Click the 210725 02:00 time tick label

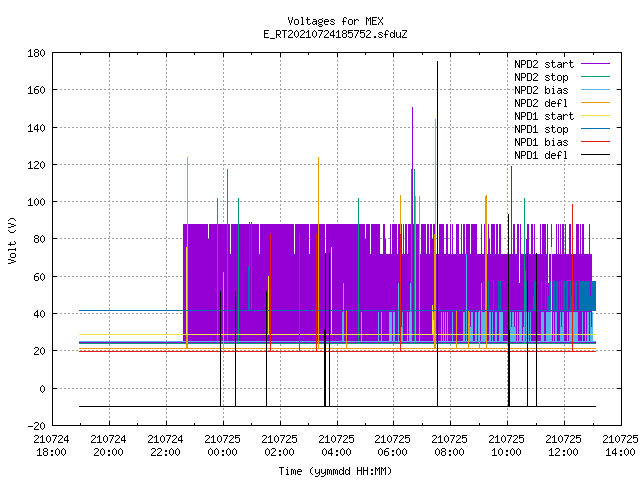(280, 446)
